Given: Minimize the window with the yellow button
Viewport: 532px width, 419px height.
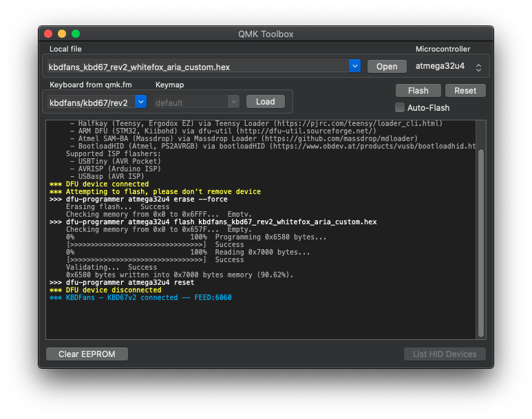Looking at the screenshot, I should click(x=62, y=34).
